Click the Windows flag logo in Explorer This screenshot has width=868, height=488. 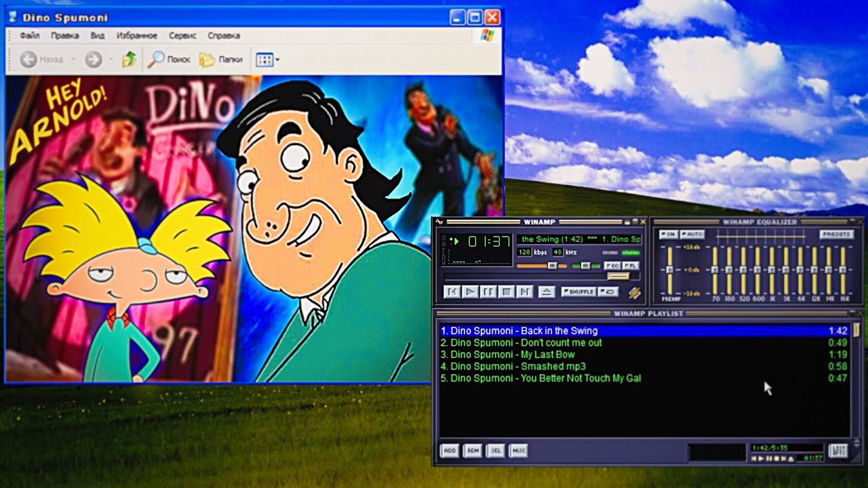(x=487, y=35)
